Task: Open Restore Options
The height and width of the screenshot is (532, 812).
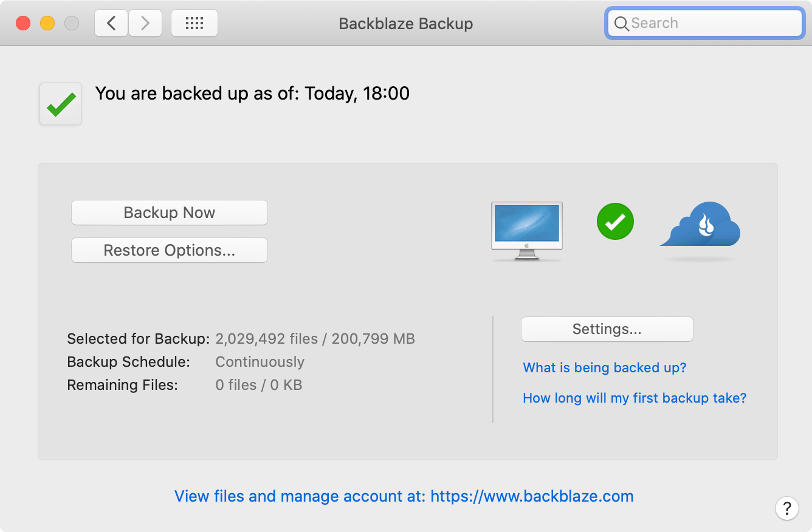Action: pos(169,250)
